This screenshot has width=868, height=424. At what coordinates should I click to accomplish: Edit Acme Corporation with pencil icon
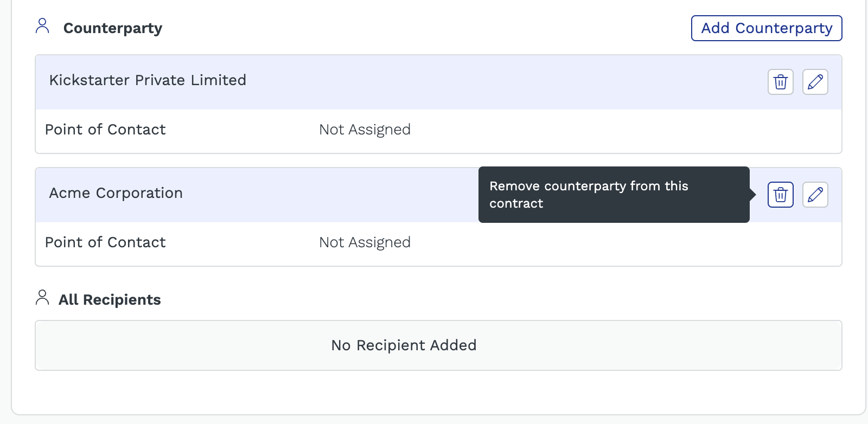coord(815,195)
